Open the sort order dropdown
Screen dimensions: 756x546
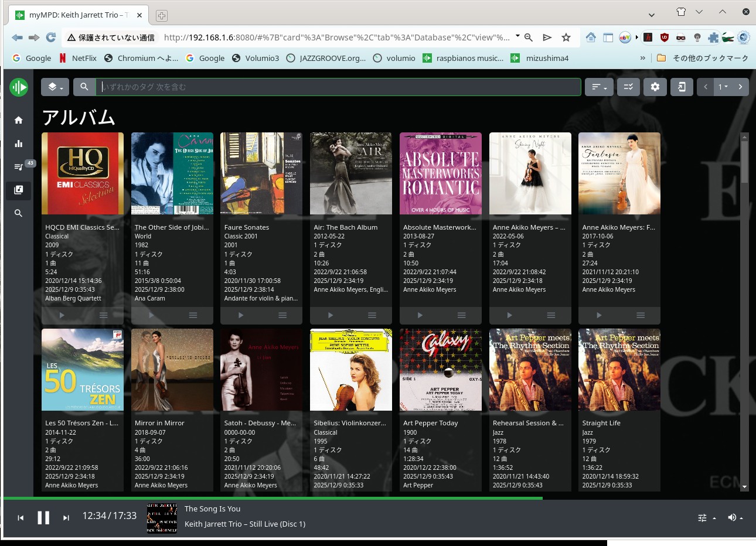tap(599, 87)
